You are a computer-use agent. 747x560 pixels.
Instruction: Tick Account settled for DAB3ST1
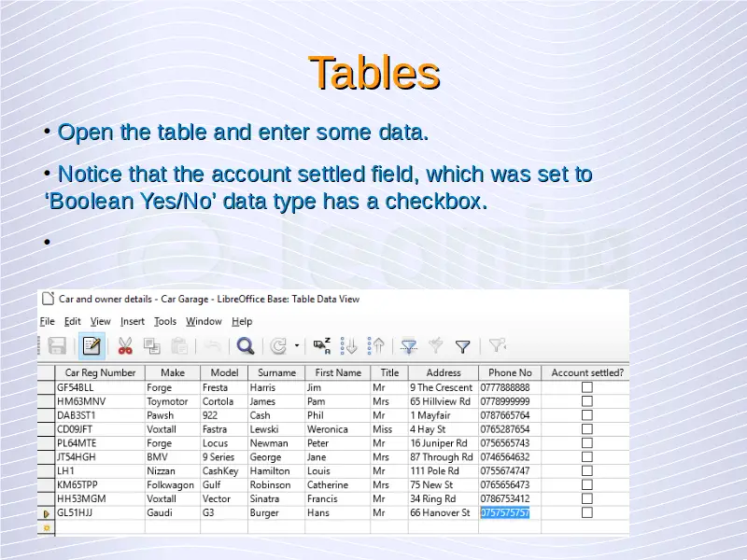point(587,414)
